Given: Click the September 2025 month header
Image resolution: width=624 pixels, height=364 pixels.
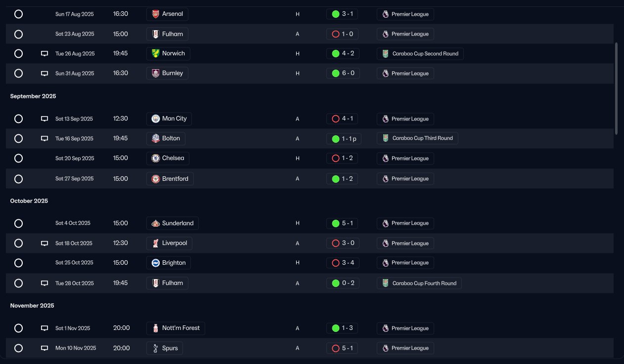Looking at the screenshot, I should pos(33,96).
